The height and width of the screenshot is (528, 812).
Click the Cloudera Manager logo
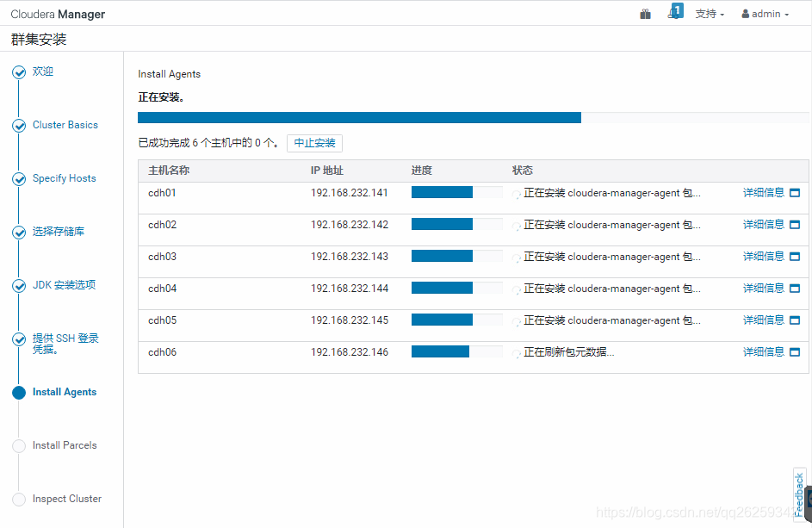pos(58,14)
